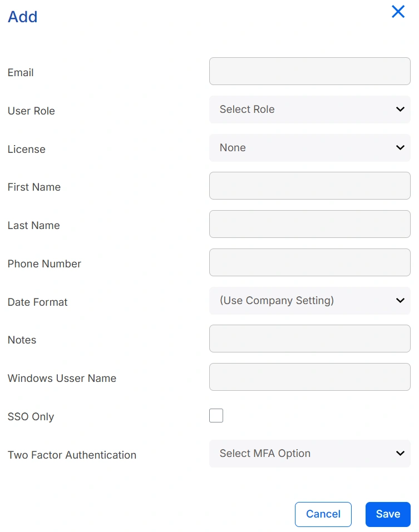Select the Windows Usser Name field
The image size is (419, 532).
tap(310, 377)
